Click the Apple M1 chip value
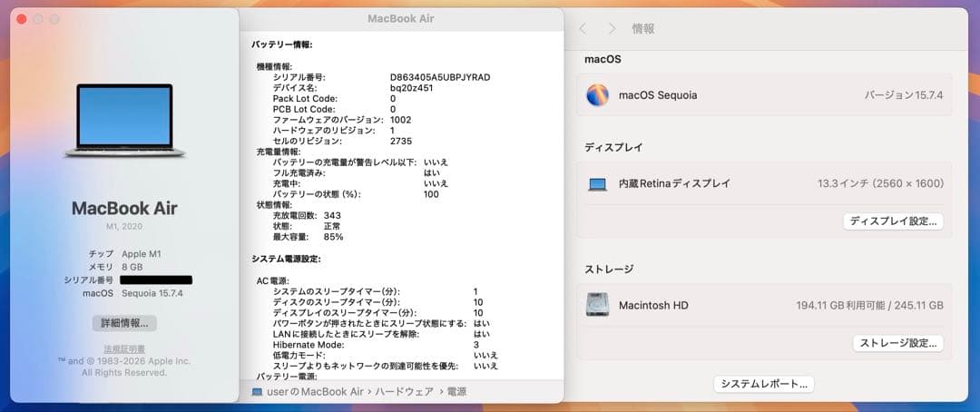This screenshot has width=980, height=412. [141, 254]
